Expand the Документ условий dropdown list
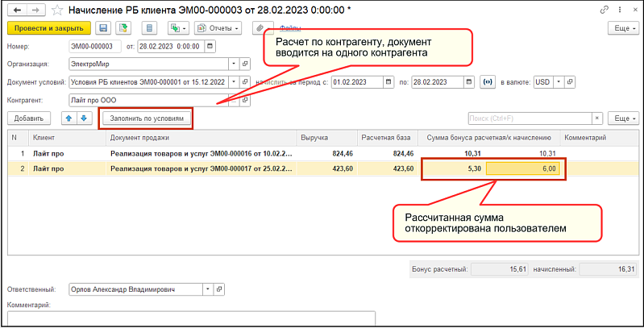This screenshot has width=644, height=328. (234, 82)
